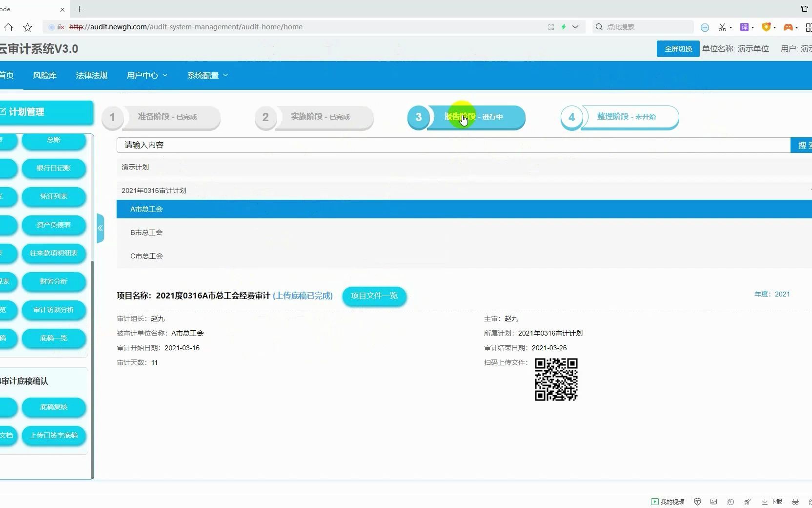The image size is (812, 508).
Task: Open the 凭证列表 sidebar button
Action: (x=54, y=196)
